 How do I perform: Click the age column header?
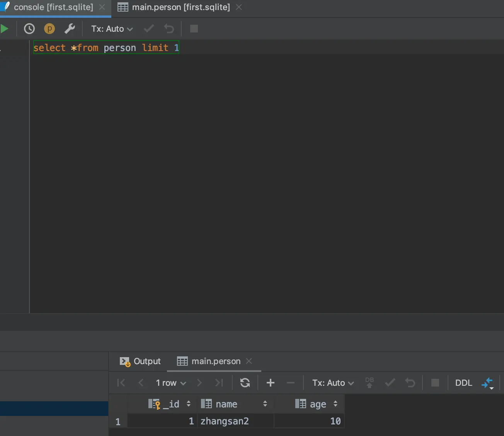coord(309,404)
